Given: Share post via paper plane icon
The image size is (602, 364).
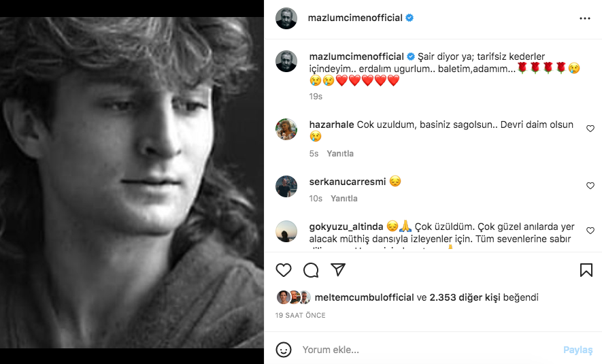Looking at the screenshot, I should [x=338, y=269].
